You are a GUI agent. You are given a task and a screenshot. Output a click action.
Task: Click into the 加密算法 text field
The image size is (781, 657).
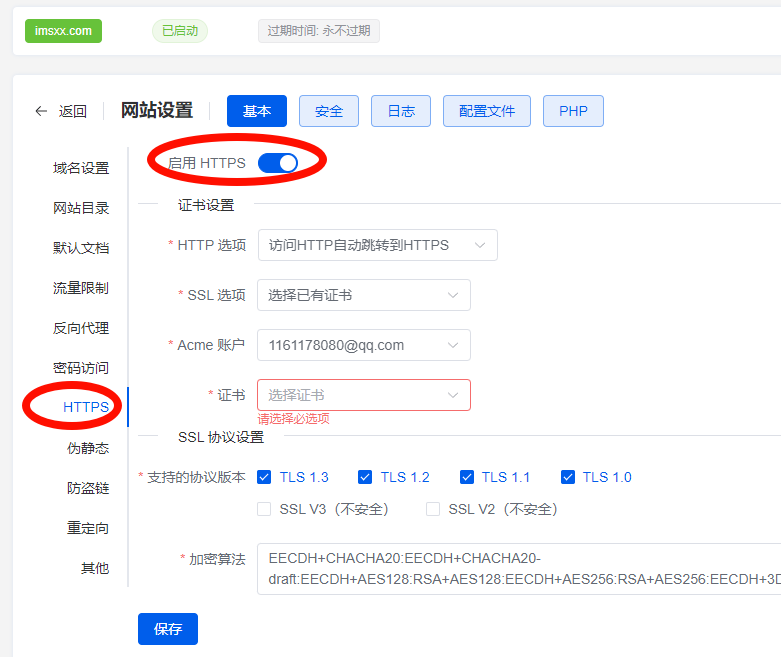click(x=519, y=569)
